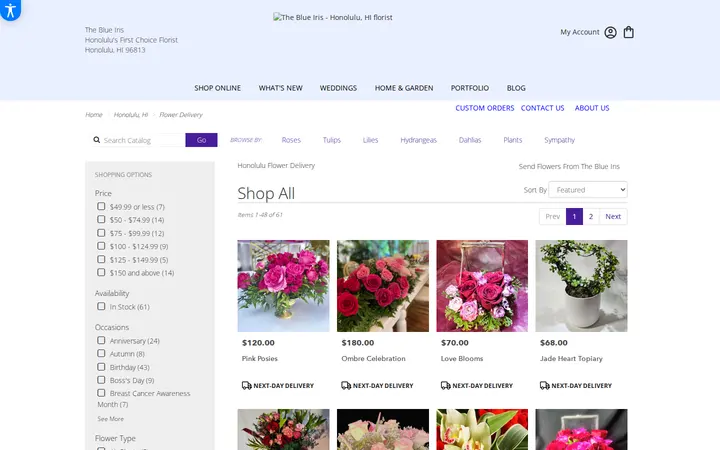This screenshot has height=450, width=720.
Task: Click the Ombre Celebration product name
Action: click(x=373, y=359)
